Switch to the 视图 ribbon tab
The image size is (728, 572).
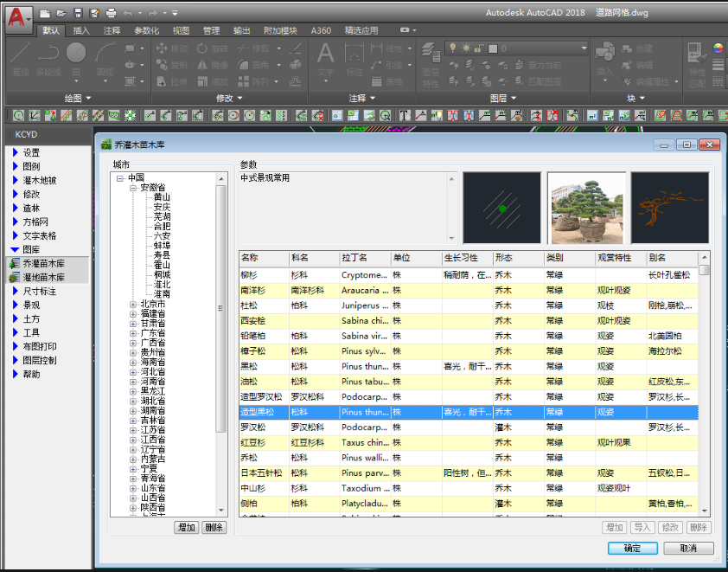(181, 30)
